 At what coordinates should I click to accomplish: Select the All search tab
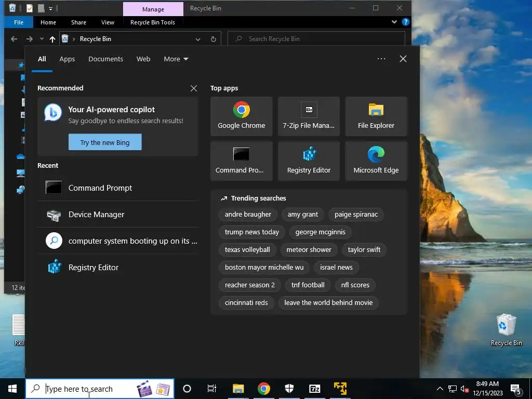pyautogui.click(x=42, y=59)
